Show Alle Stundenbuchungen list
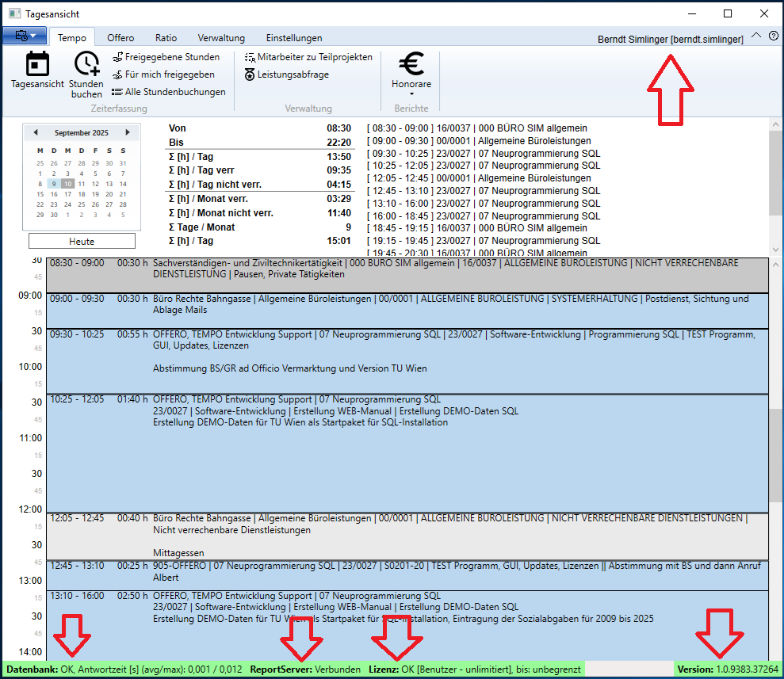Image resolution: width=784 pixels, height=679 pixels. point(168,92)
